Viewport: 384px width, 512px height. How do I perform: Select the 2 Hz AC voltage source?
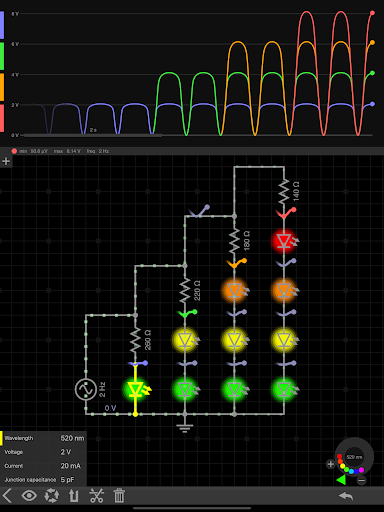(x=86, y=389)
